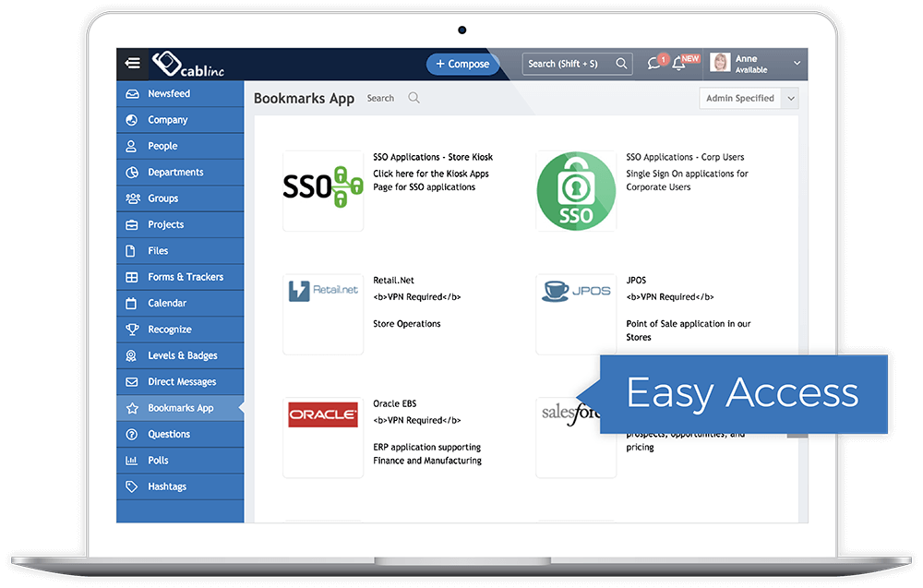This screenshot has width=923, height=588.
Task: Open Newsfeed inbox icon
Action: [132, 93]
